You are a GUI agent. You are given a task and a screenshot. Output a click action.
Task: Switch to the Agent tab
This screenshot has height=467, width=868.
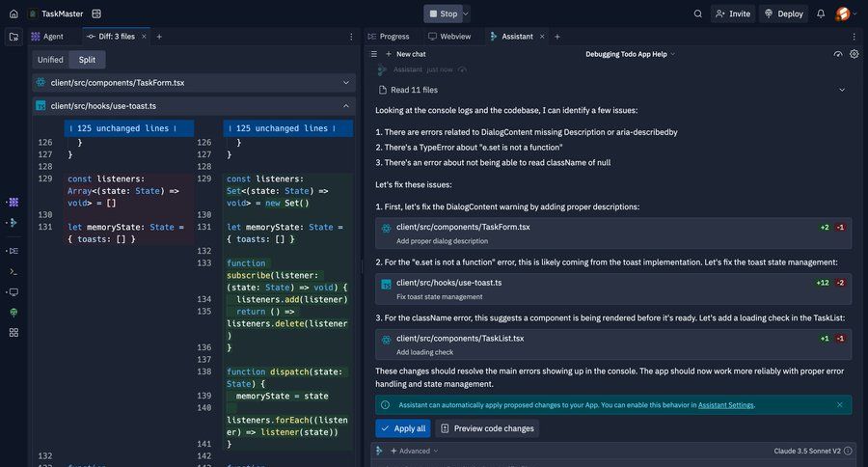coord(47,37)
